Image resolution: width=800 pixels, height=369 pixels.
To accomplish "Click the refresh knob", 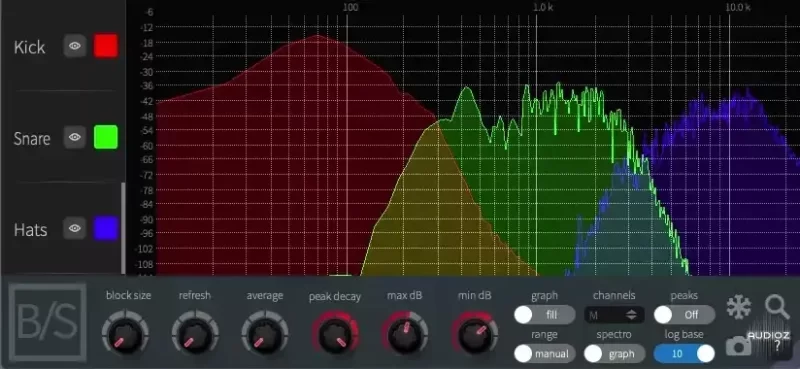I will click(194, 335).
